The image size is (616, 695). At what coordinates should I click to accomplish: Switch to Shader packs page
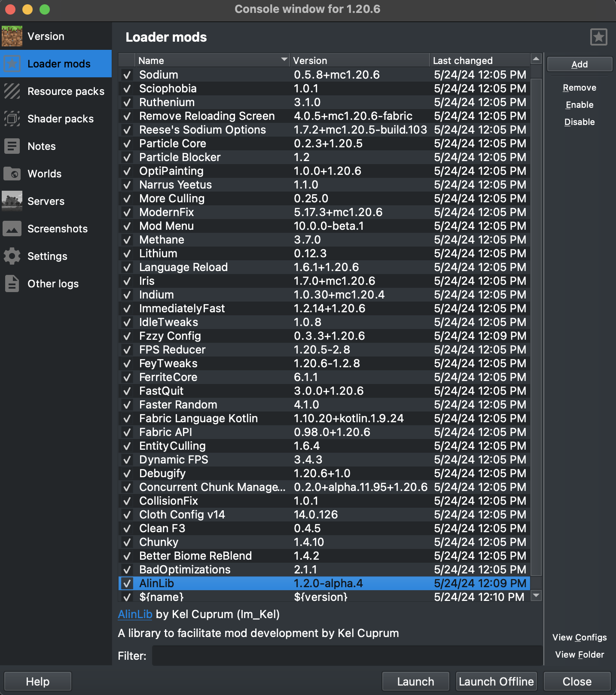pyautogui.click(x=56, y=119)
